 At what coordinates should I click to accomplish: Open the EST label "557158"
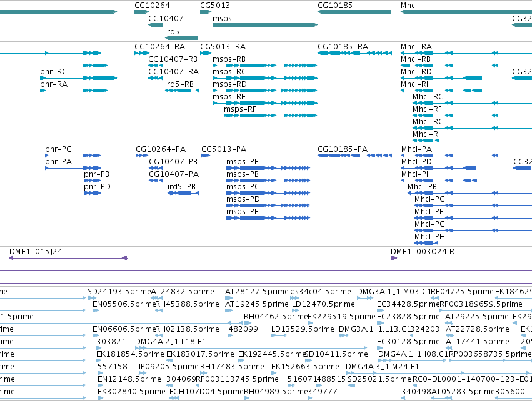coord(113,367)
